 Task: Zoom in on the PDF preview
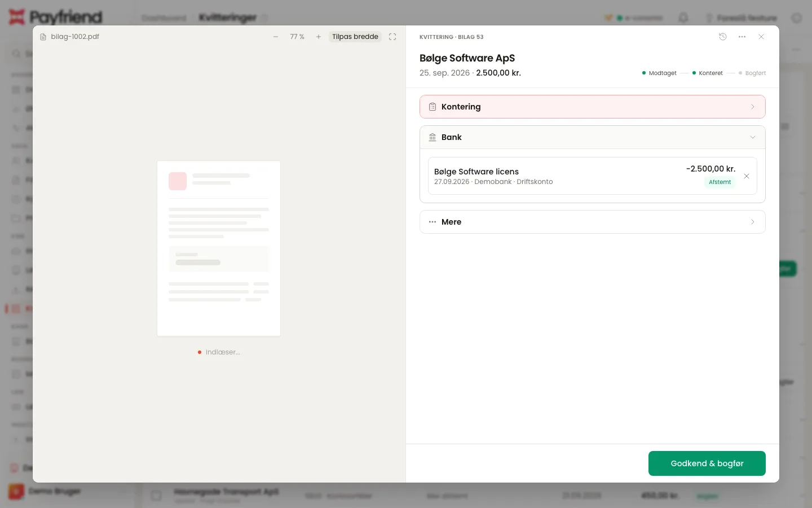click(x=319, y=37)
